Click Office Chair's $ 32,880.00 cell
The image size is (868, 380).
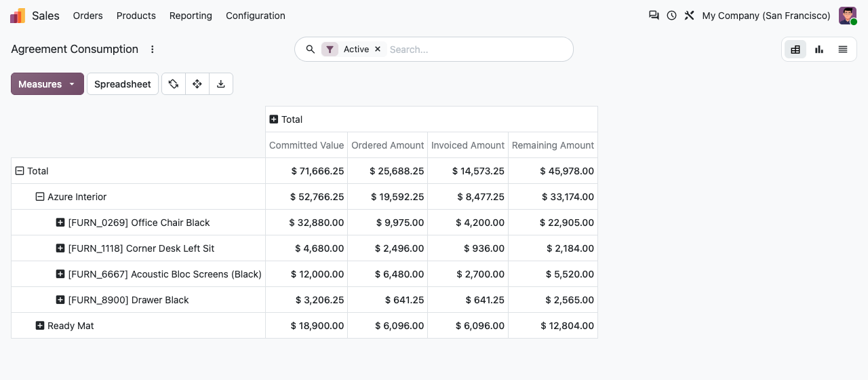[307, 223]
